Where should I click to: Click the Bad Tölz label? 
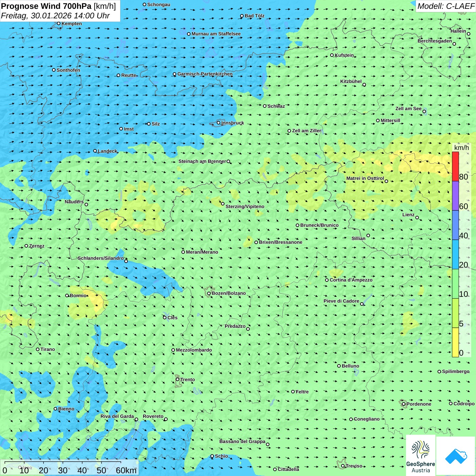pyautogui.click(x=254, y=16)
